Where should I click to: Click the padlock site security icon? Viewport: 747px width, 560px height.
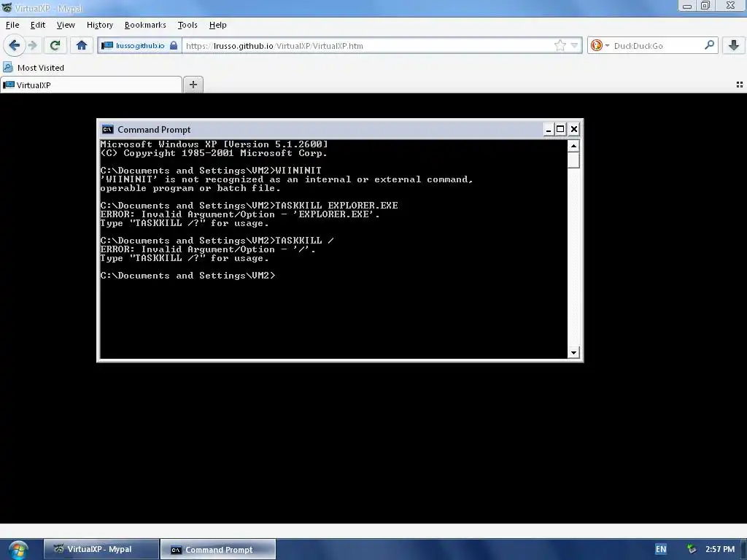[x=174, y=46]
